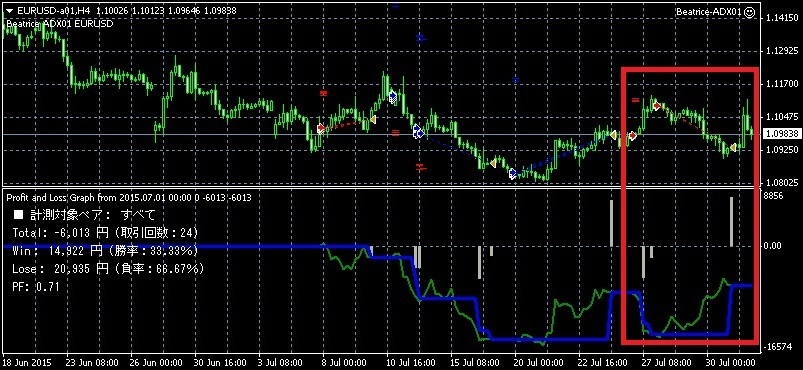Click the red sell arrow at the 8 Jul gridline

point(321,128)
